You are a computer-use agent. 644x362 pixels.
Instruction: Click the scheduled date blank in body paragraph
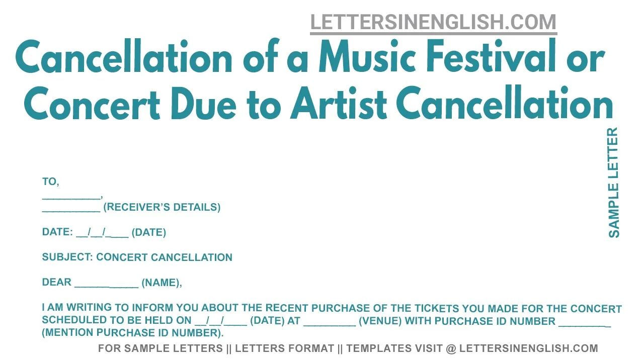point(220,321)
